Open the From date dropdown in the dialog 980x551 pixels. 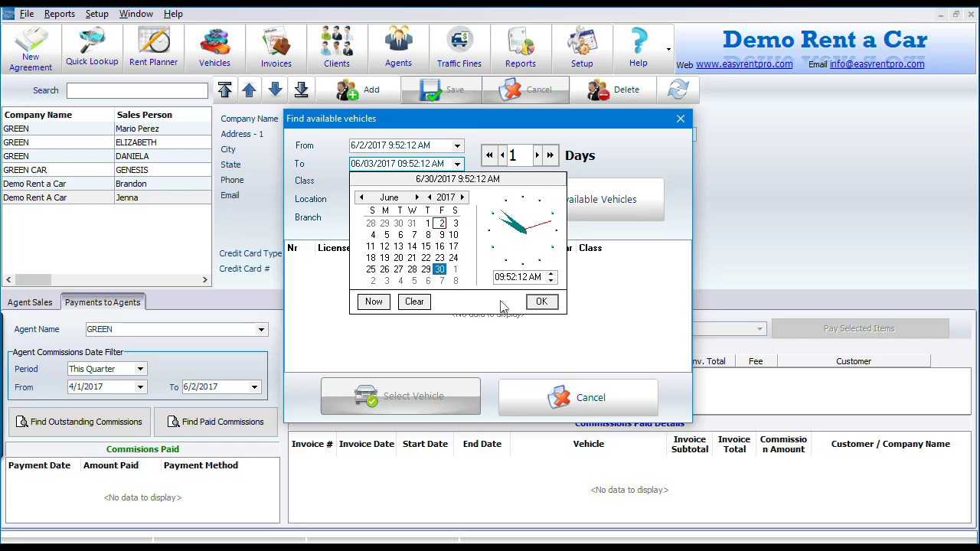coord(457,145)
